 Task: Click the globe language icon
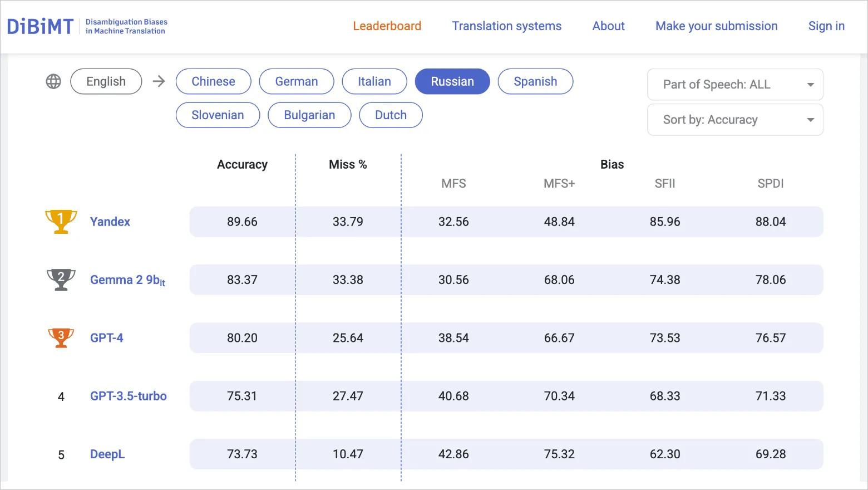53,81
